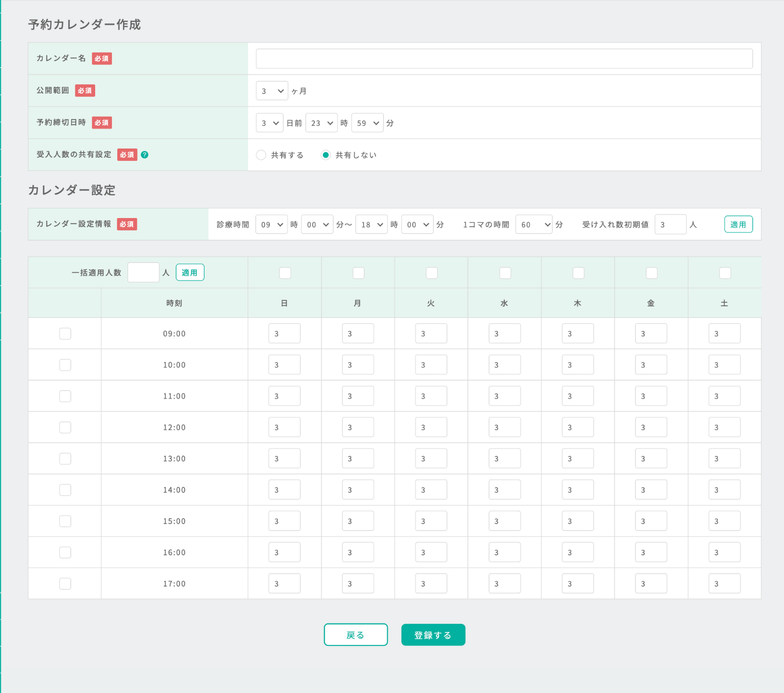Open the 診療時間 start hour dropdown
Screen dimensions: 784x693
pyautogui.click(x=271, y=224)
